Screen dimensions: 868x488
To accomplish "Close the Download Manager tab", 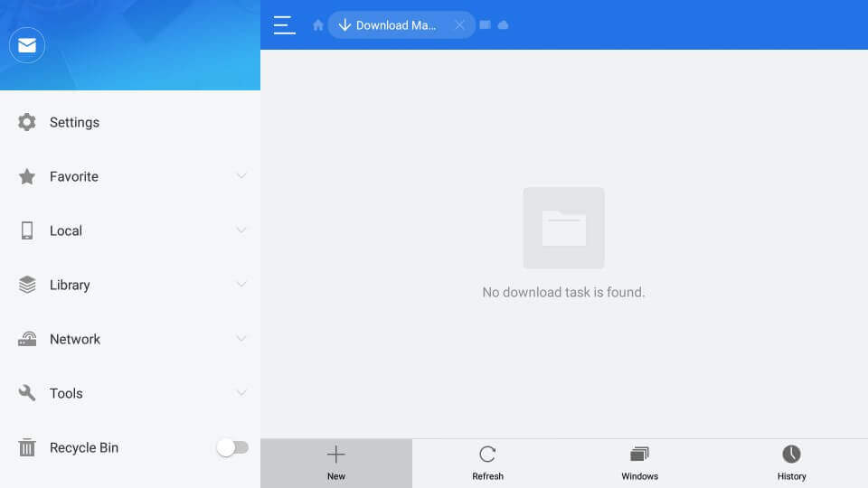I will pos(459,25).
